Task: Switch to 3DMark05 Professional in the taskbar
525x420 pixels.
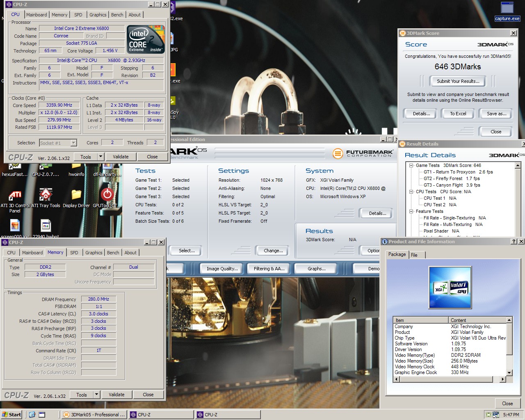Action: 94,415
